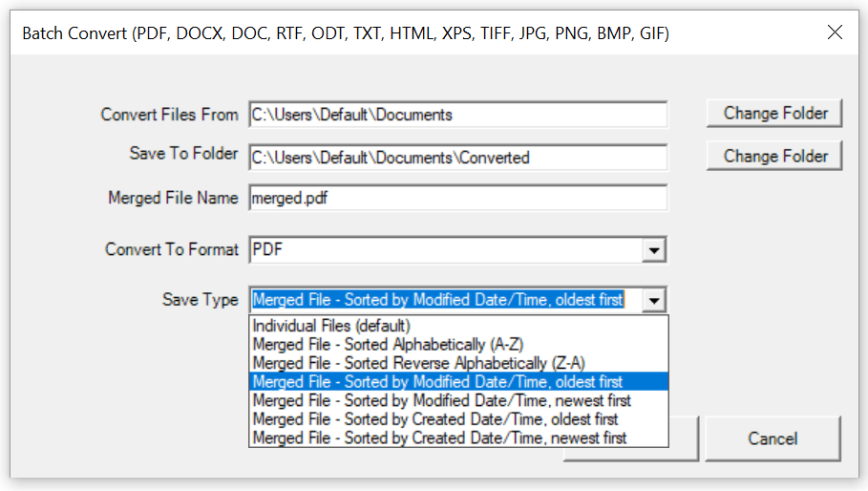Click the Batch Convert title bar
Image resolution: width=868 pixels, height=491 pixels.
coord(382,32)
